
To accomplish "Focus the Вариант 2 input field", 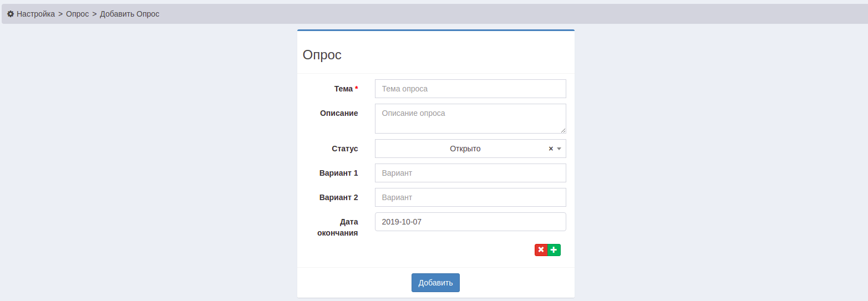I will pos(470,197).
